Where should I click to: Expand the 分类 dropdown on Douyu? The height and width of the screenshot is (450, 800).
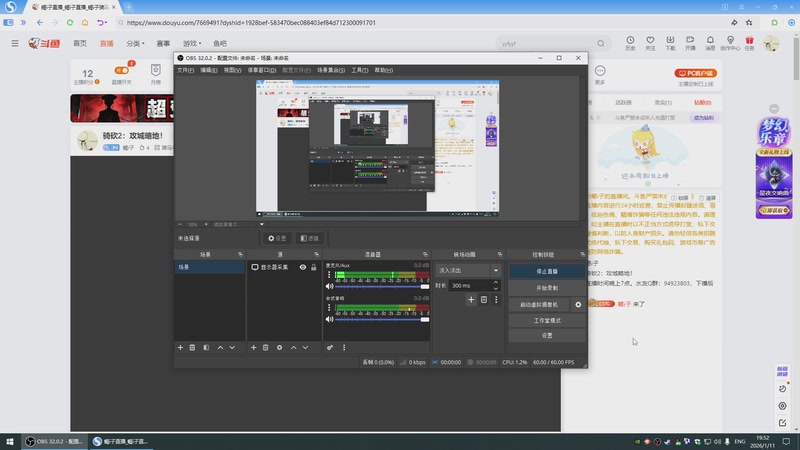tap(135, 44)
